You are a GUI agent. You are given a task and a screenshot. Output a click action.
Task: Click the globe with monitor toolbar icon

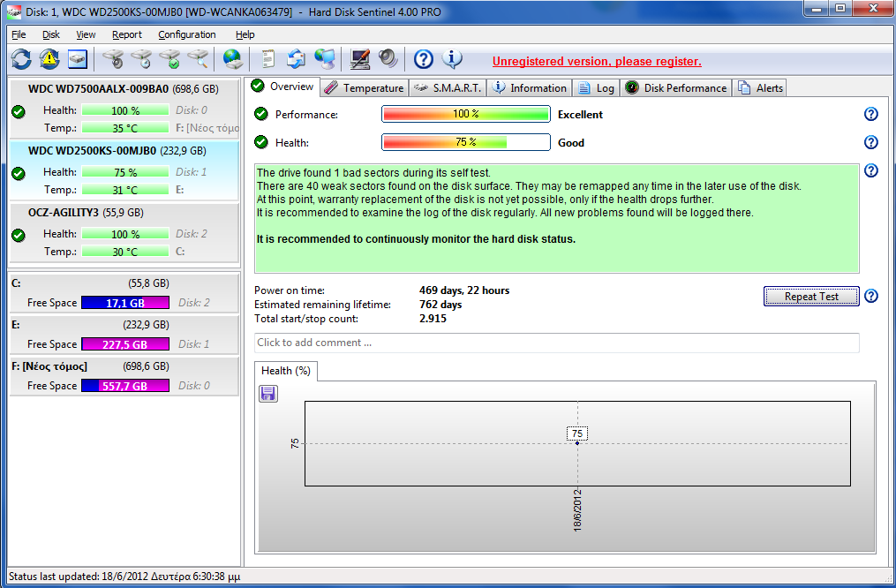click(x=325, y=59)
